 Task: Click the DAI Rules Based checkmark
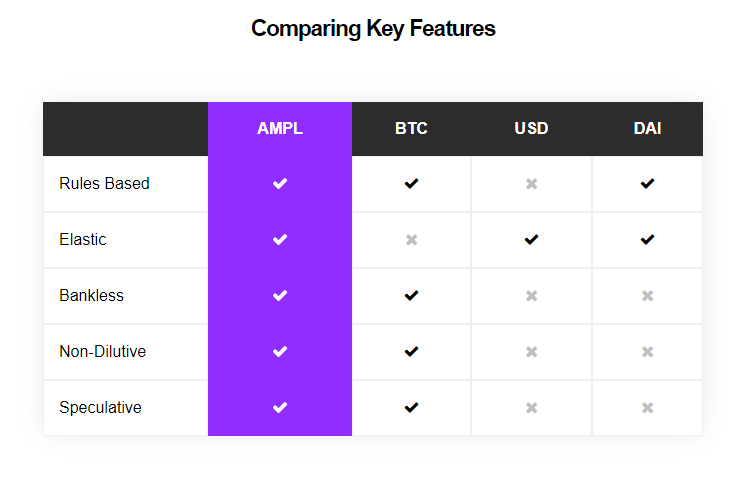[647, 184]
